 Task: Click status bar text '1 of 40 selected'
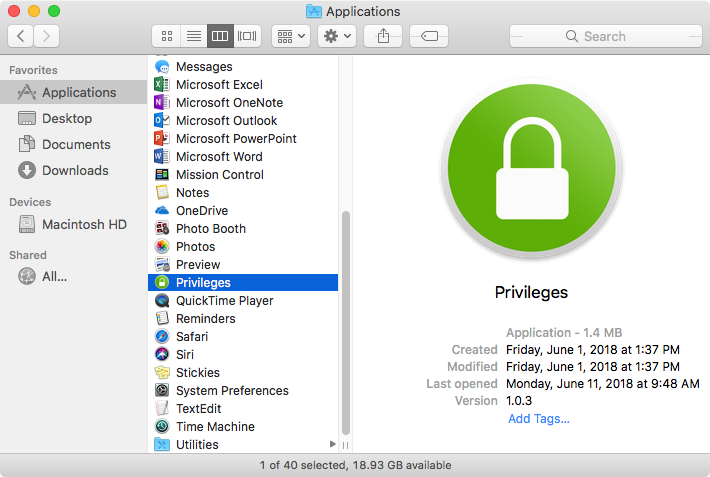(x=303, y=465)
